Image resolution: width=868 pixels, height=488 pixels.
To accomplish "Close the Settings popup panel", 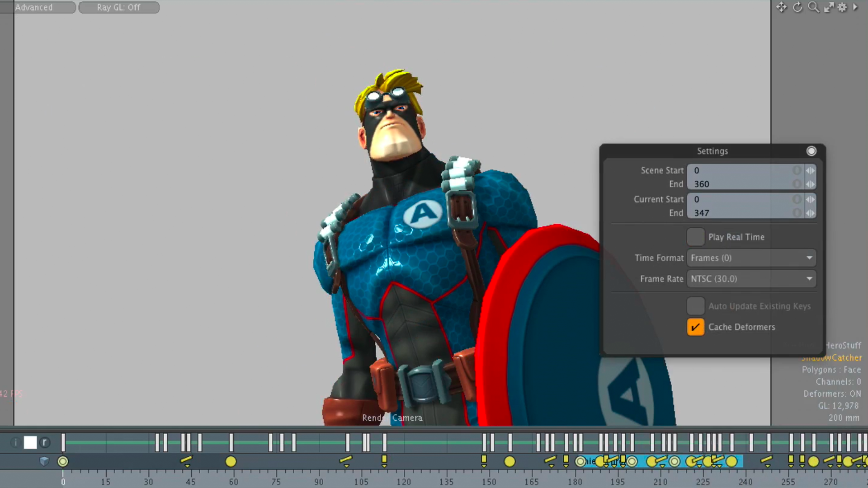I will 811,151.
